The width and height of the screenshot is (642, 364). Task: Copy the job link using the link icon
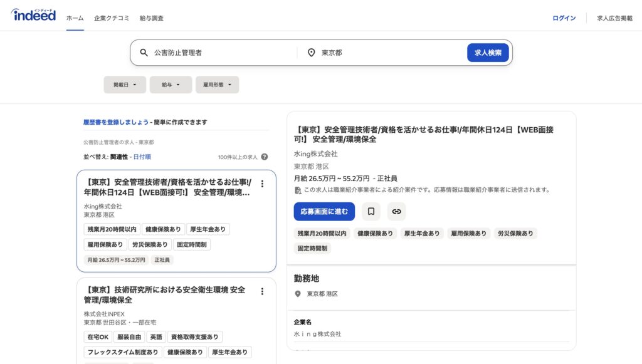[396, 211]
